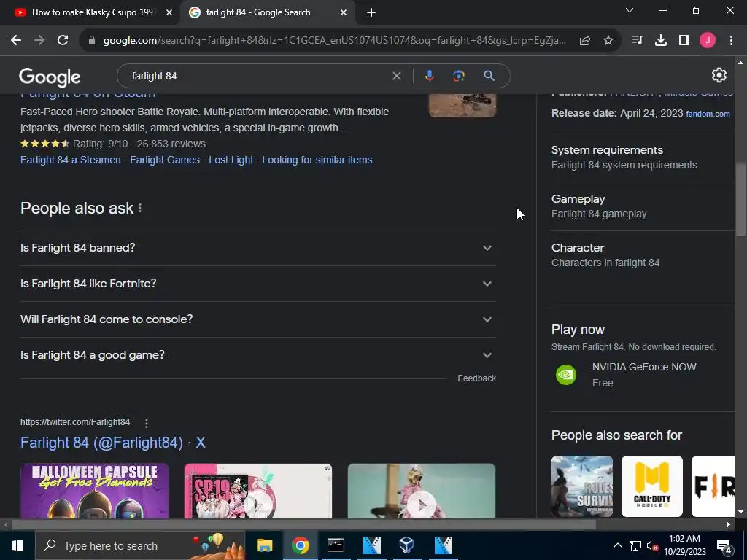Bookmark this page with star icon
Screen dimensions: 747x560
(x=608, y=41)
